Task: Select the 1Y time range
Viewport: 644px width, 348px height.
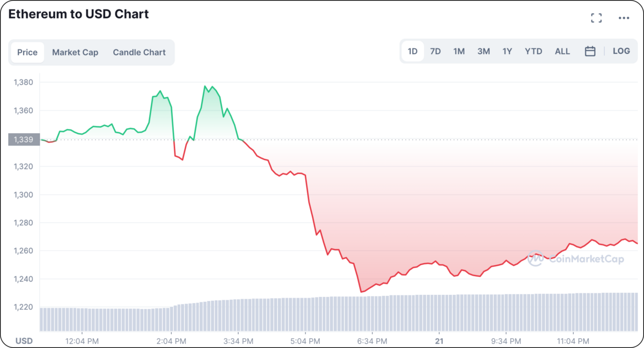Action: 507,52
